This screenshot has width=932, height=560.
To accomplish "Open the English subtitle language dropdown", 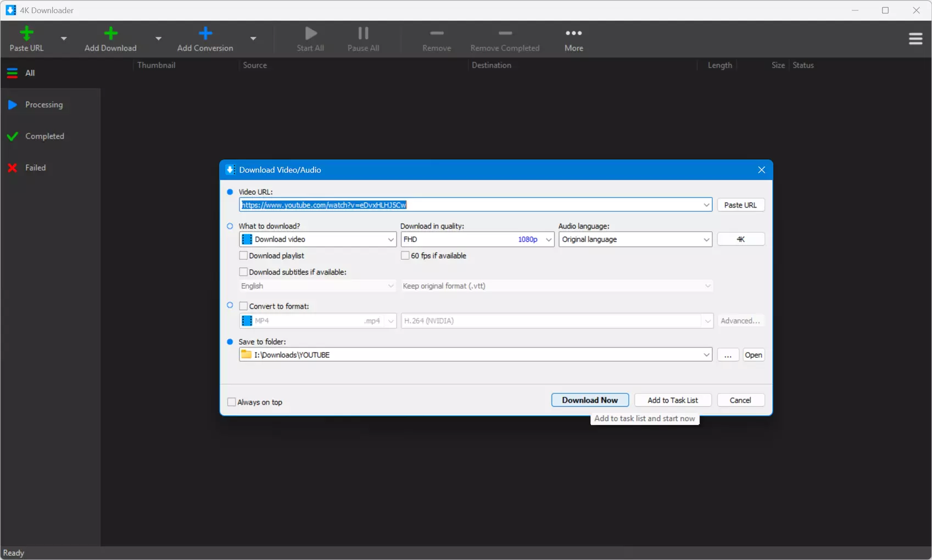I will pyautogui.click(x=317, y=286).
